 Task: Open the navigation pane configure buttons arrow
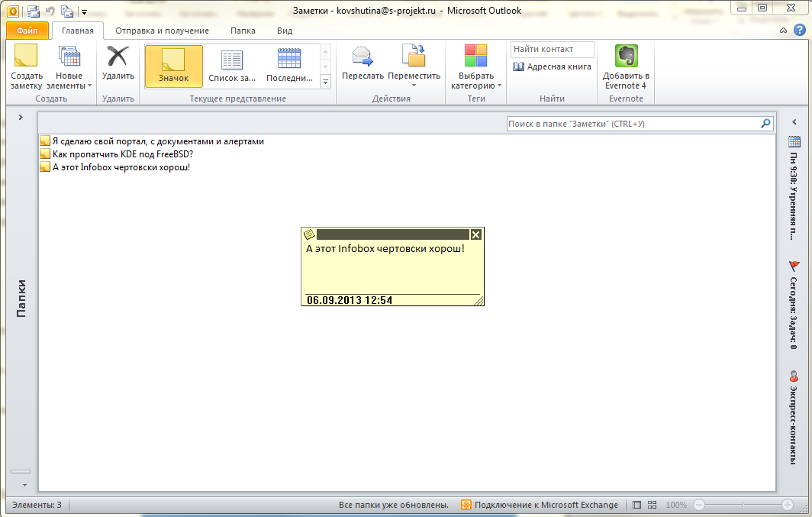click(x=24, y=486)
